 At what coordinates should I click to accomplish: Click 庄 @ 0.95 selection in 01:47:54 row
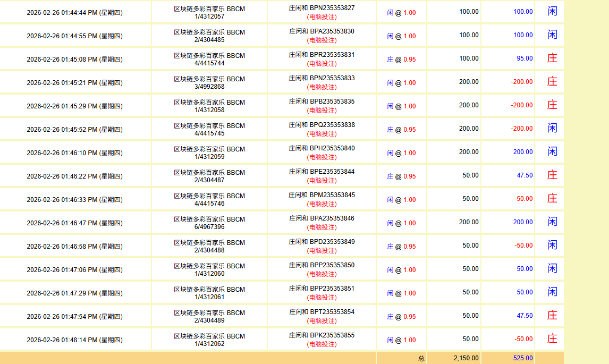tap(401, 317)
